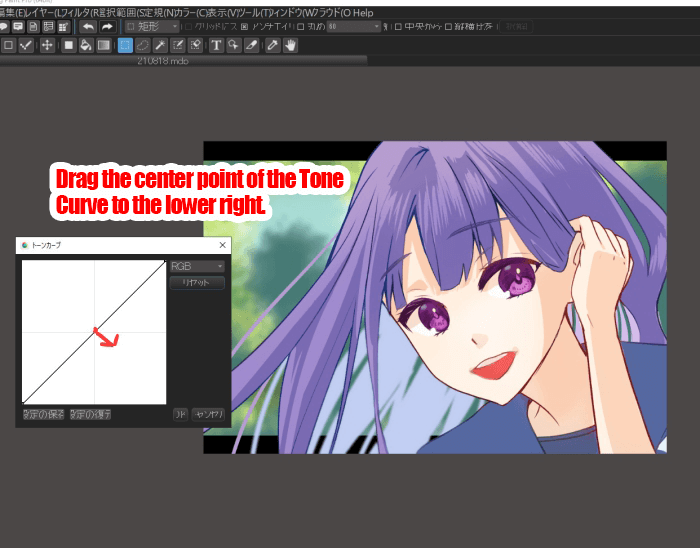Click the 設定の保存 save settings button
This screenshot has width=700, height=548.
(x=44, y=415)
